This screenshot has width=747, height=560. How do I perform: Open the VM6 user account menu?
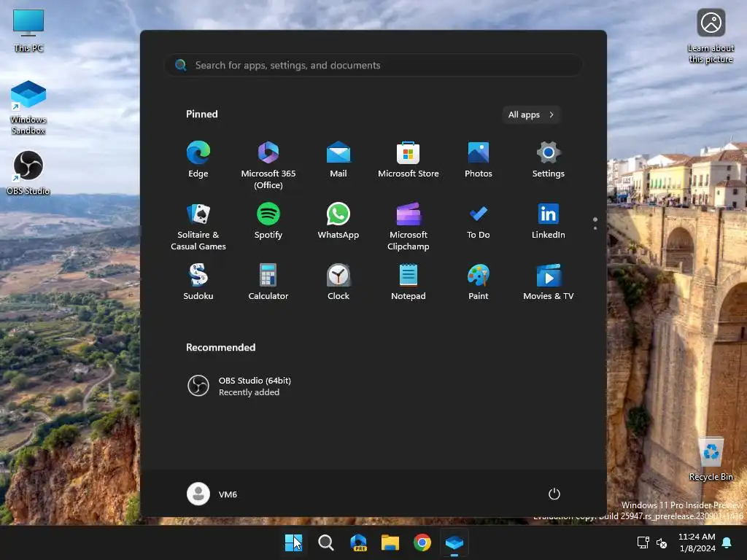[212, 494]
